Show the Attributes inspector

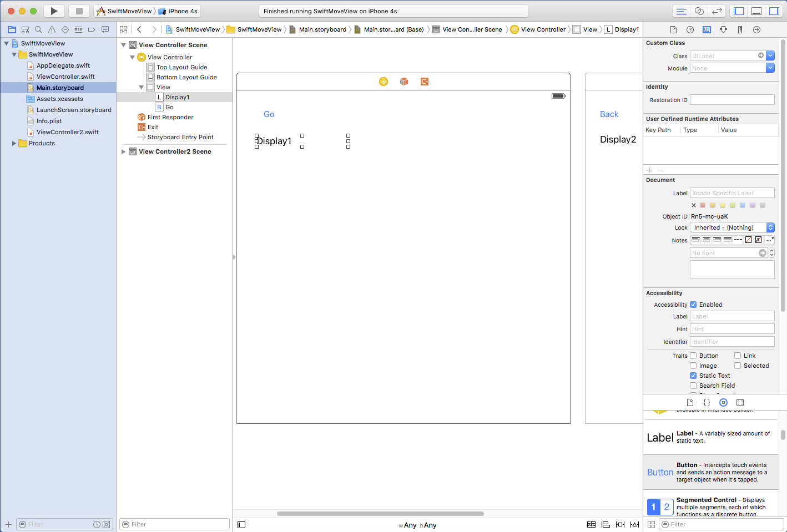pos(723,29)
